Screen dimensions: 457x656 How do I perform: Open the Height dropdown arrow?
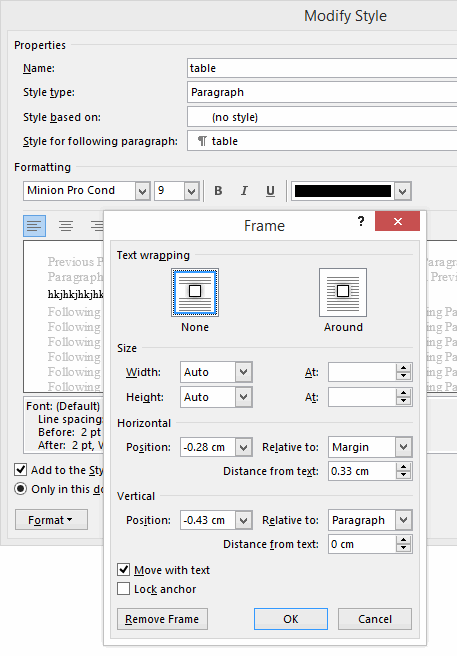pos(244,397)
